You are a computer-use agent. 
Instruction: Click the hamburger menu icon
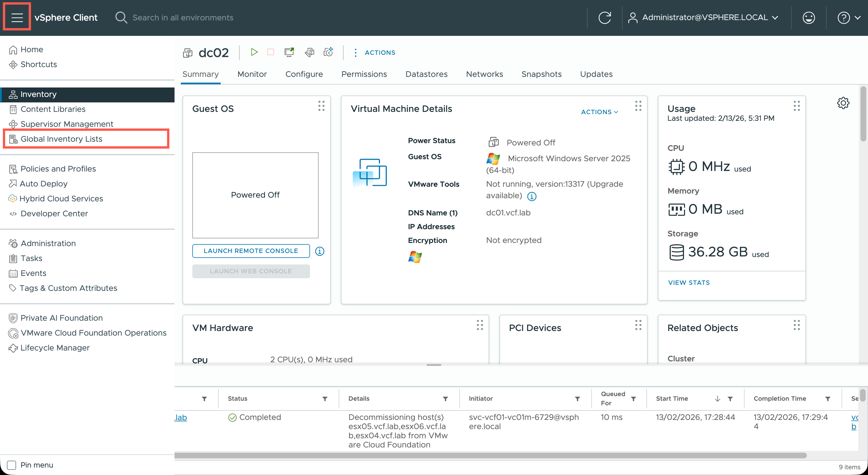point(17,17)
